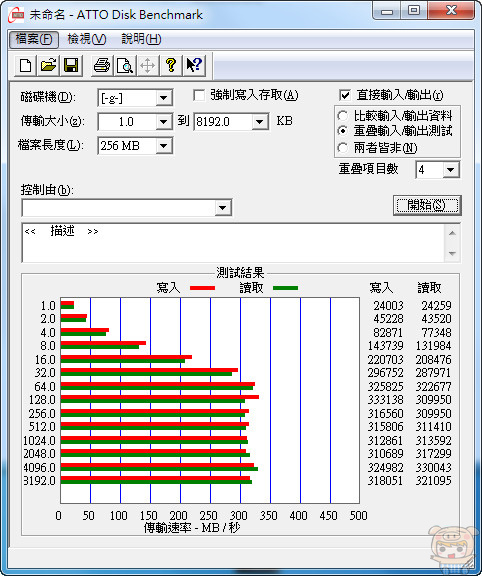482x576 pixels.
Task: Open the 重疊項目數 dropdown
Action: (450, 170)
